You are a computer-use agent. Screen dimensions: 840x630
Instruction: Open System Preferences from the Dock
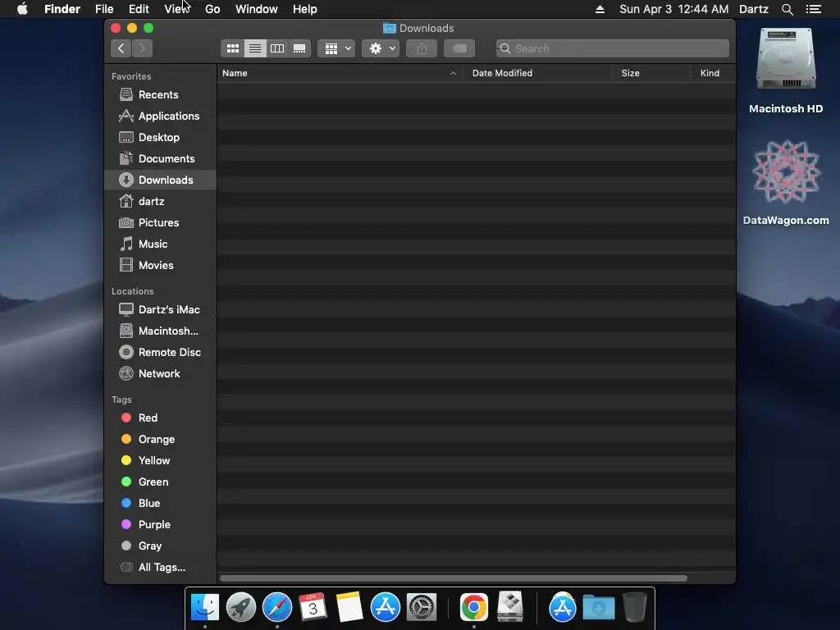[422, 607]
